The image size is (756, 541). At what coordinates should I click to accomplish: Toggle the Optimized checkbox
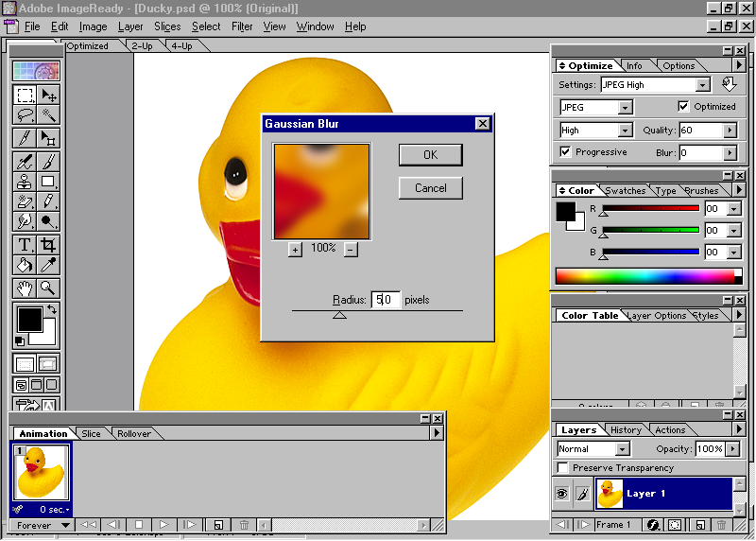(683, 106)
